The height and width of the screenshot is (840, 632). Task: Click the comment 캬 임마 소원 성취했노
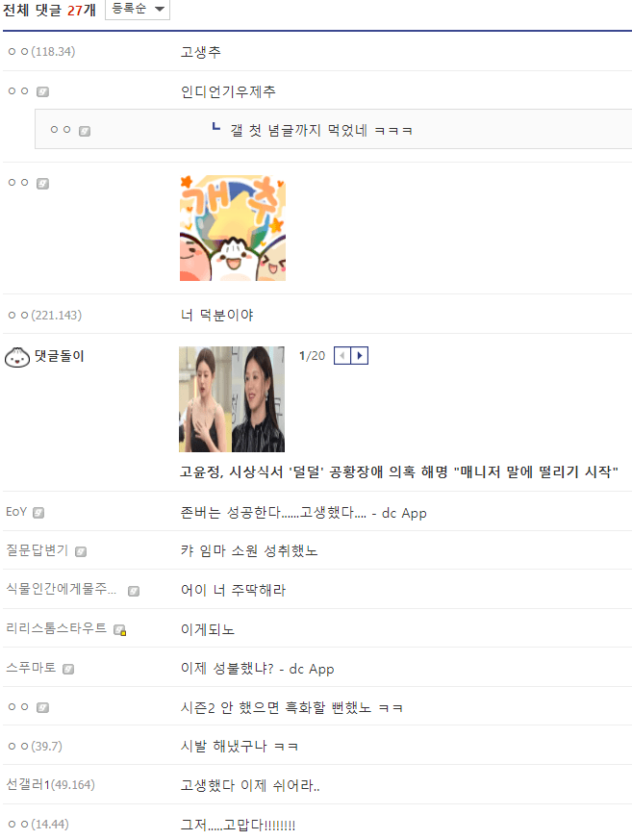pos(249,550)
